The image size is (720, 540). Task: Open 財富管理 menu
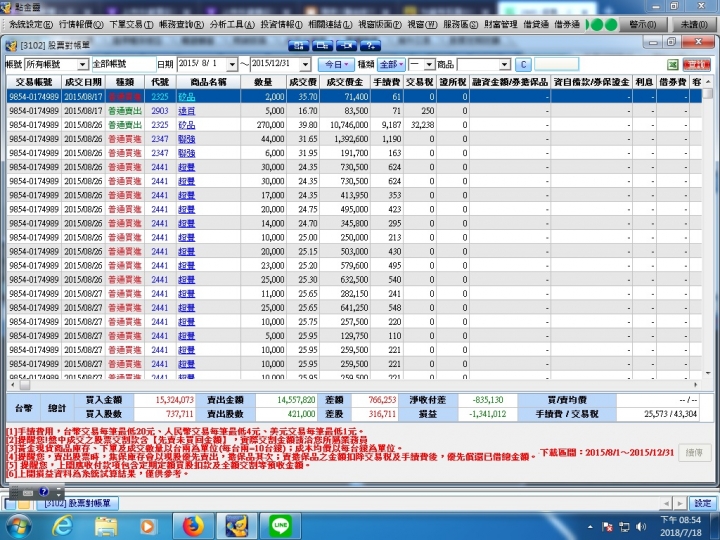tap(501, 24)
